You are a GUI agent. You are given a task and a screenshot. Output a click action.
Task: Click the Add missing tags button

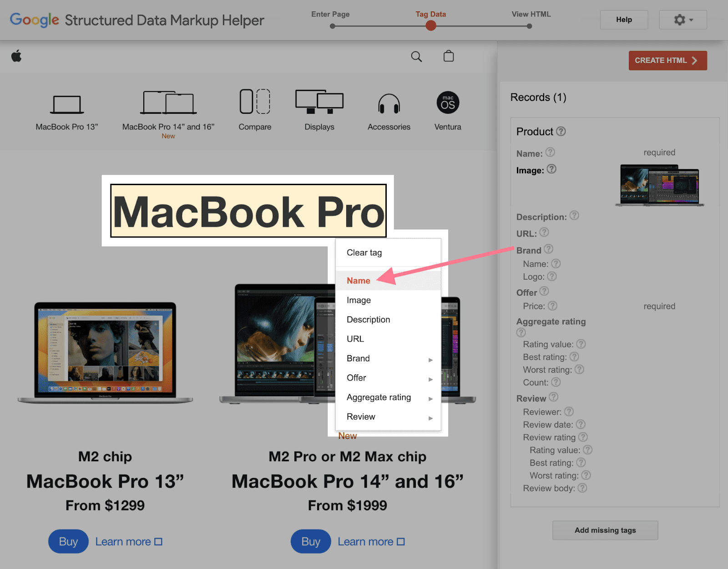[x=605, y=530]
